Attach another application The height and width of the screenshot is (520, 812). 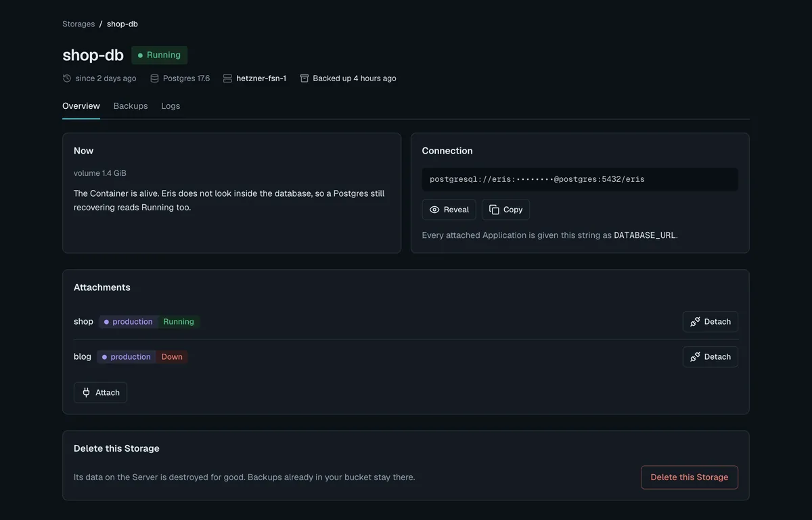[x=100, y=392]
